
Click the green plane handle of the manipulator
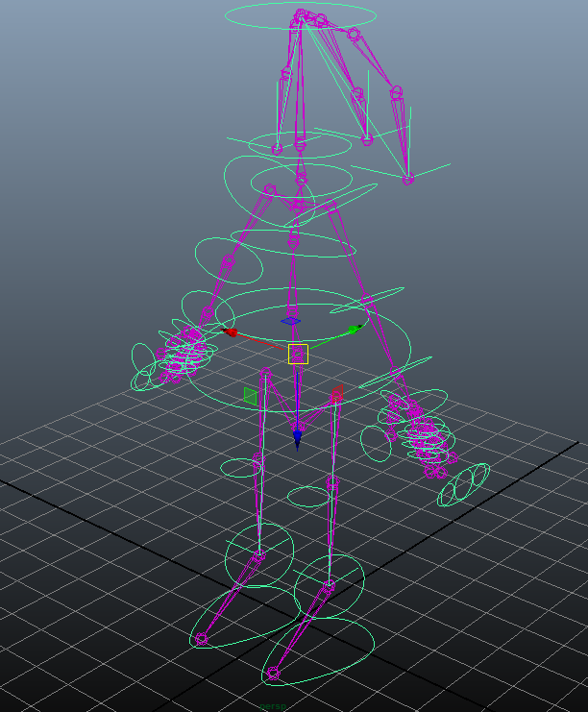250,396
